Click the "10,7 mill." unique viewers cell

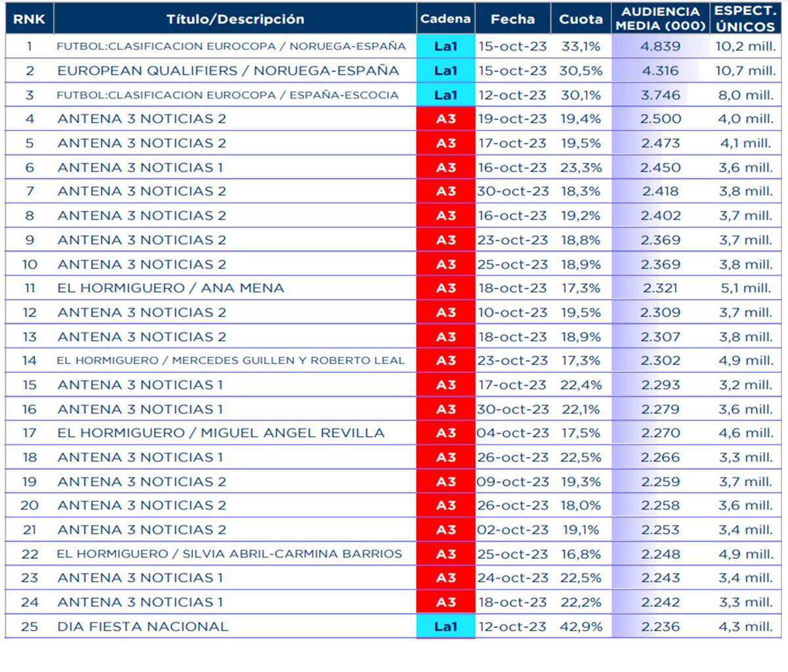(745, 71)
